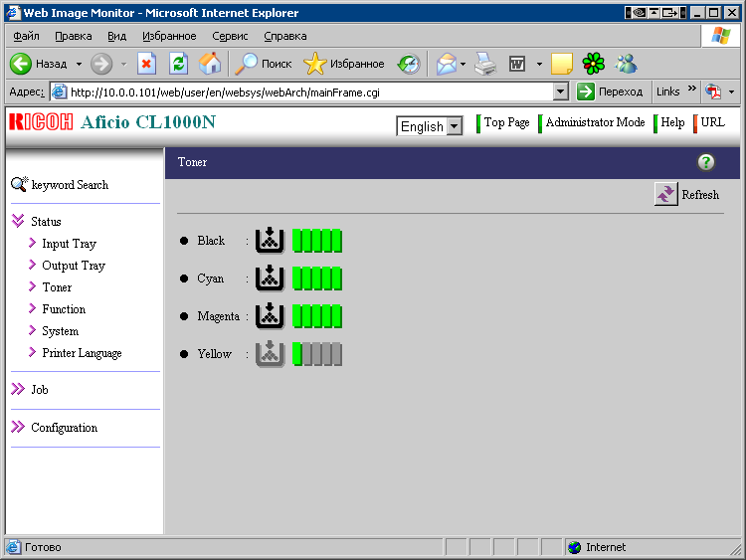Open the Сервис menu
Viewport: 746px width, 560px height.
tap(230, 36)
